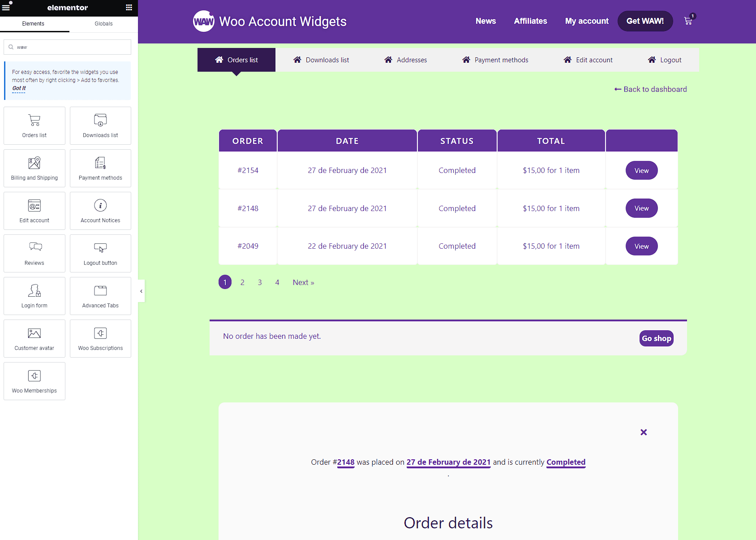
Task: Switch to the Globals tab
Action: pyautogui.click(x=103, y=24)
